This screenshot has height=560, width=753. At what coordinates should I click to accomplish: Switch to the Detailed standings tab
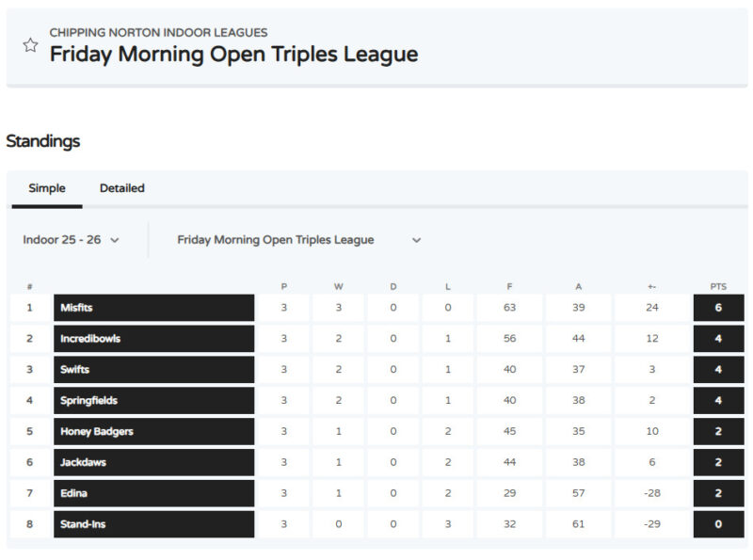[x=122, y=188]
